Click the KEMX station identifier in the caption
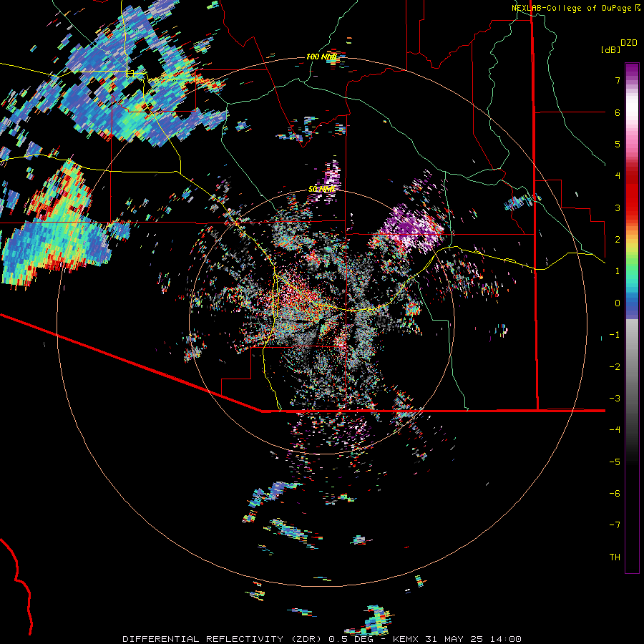 pos(406,639)
